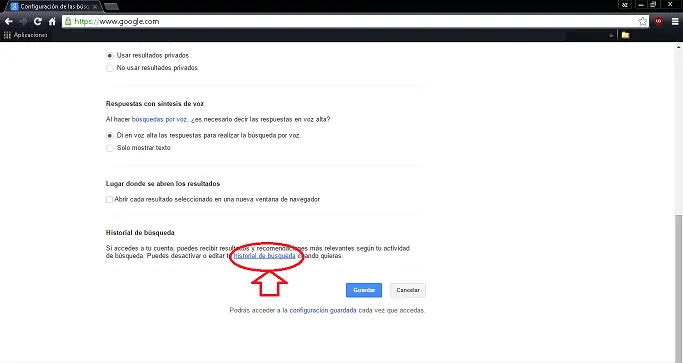Select No usar resultados privados

110,68
